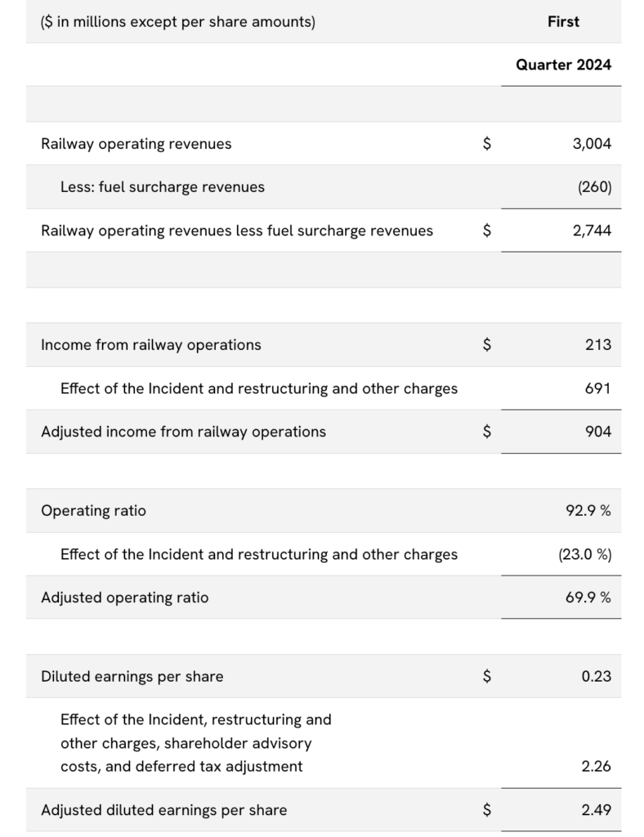
Task: Click the 213 income value
Action: [598, 345]
